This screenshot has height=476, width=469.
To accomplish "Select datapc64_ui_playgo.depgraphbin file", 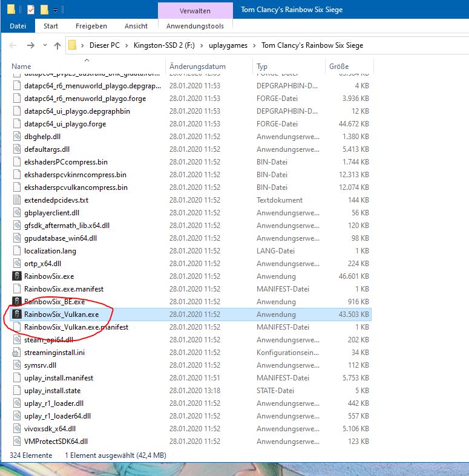I will (x=77, y=111).
